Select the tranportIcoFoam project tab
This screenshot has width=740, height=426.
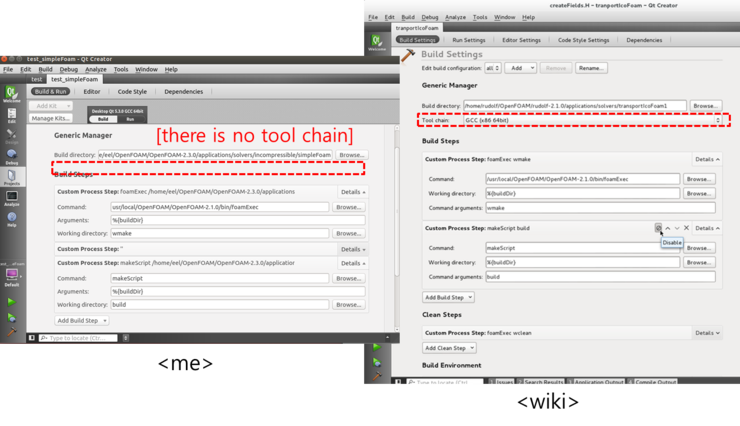(417, 28)
